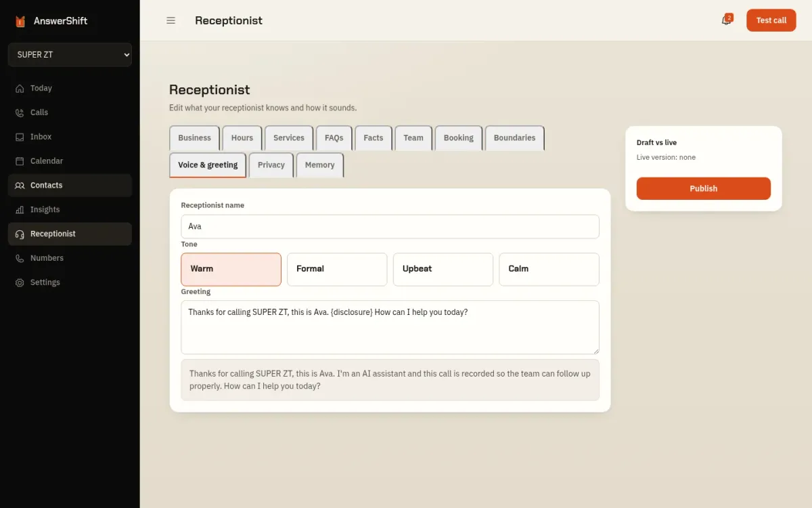
Task: Select the Voice & greeting tab
Action: 208,165
